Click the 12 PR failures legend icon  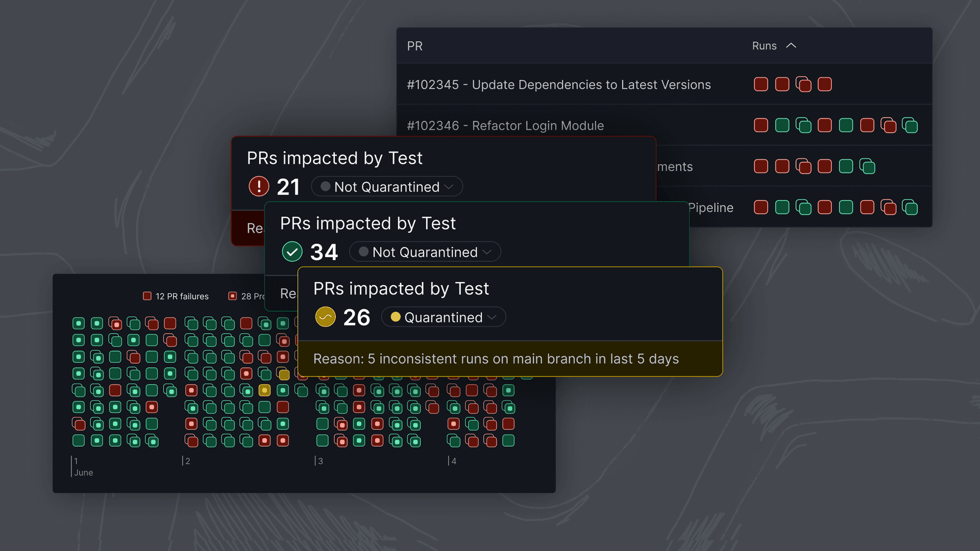coord(147,296)
